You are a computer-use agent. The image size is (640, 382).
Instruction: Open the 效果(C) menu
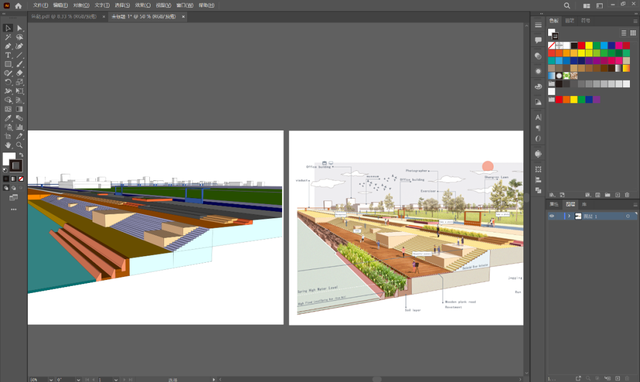coord(143,5)
